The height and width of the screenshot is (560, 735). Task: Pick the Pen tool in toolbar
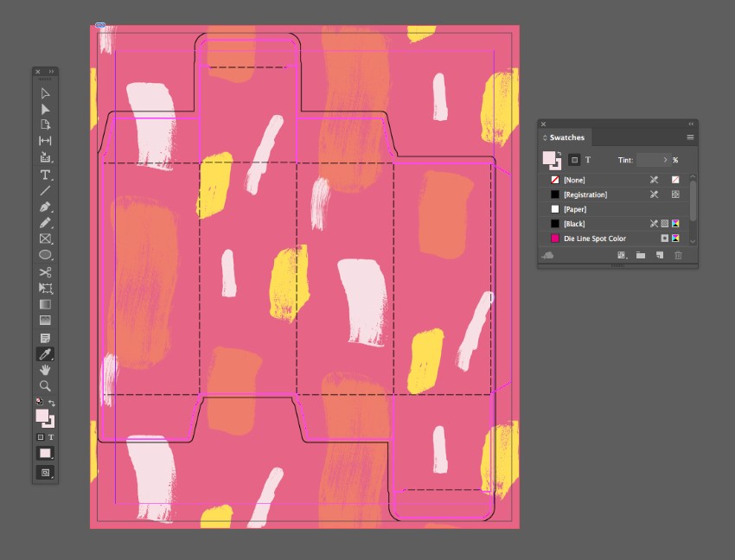coord(45,207)
